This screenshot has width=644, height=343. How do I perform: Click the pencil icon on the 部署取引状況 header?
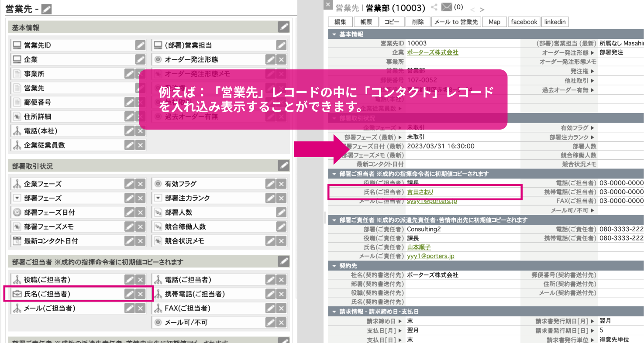(284, 166)
